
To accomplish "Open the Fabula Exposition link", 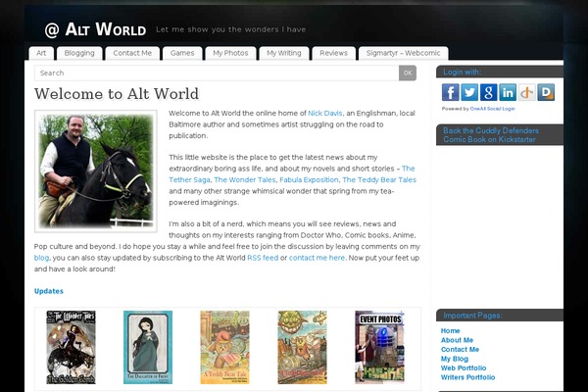I will coord(309,180).
